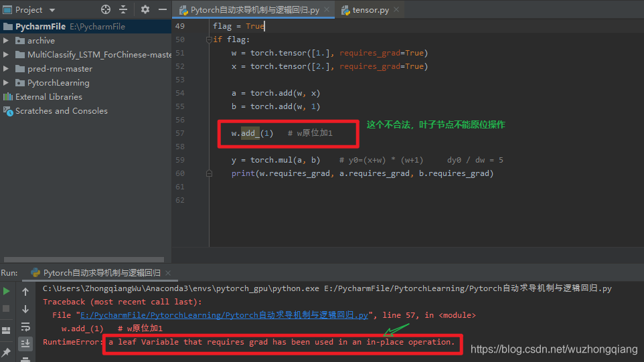This screenshot has width=644, height=362.
Task: Expand the pred-rnn-master folder
Action: click(x=6, y=68)
